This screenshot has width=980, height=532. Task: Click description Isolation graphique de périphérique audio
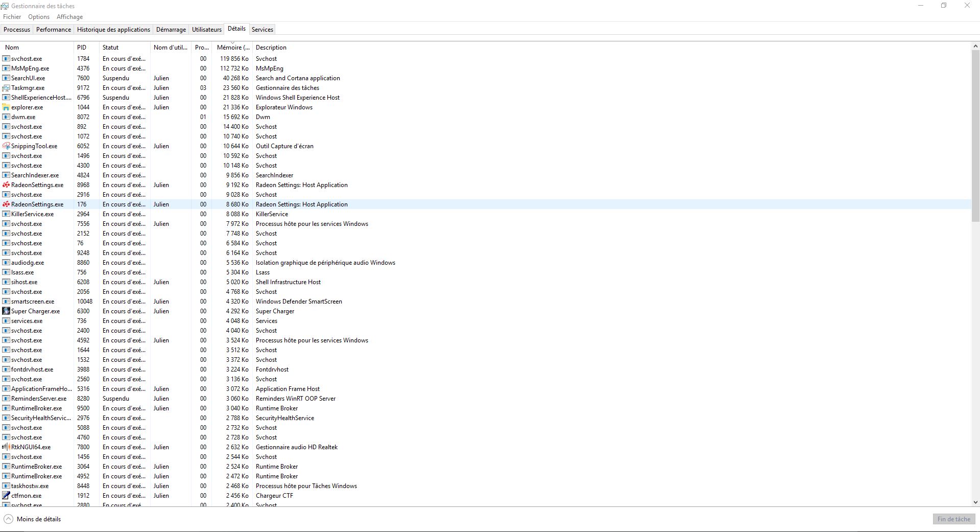[325, 263]
